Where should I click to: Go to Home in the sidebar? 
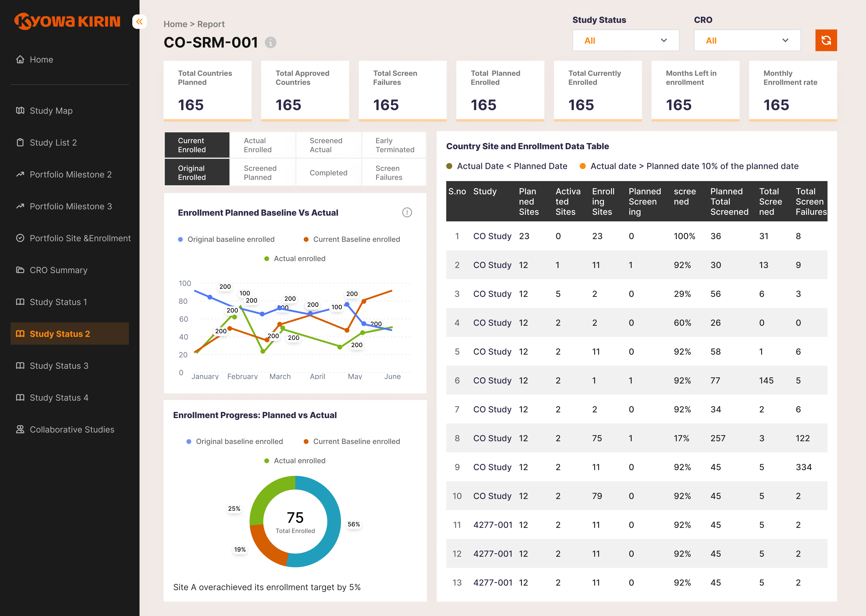70,60
